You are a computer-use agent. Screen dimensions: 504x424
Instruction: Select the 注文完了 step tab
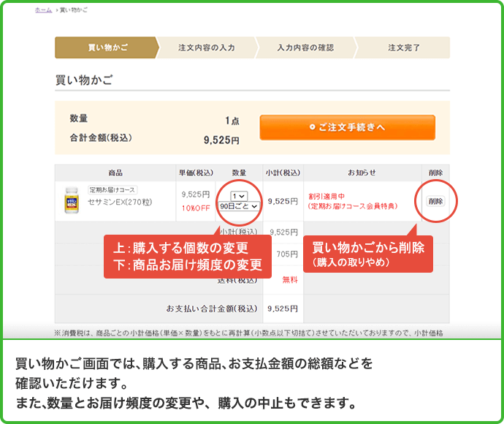(403, 48)
